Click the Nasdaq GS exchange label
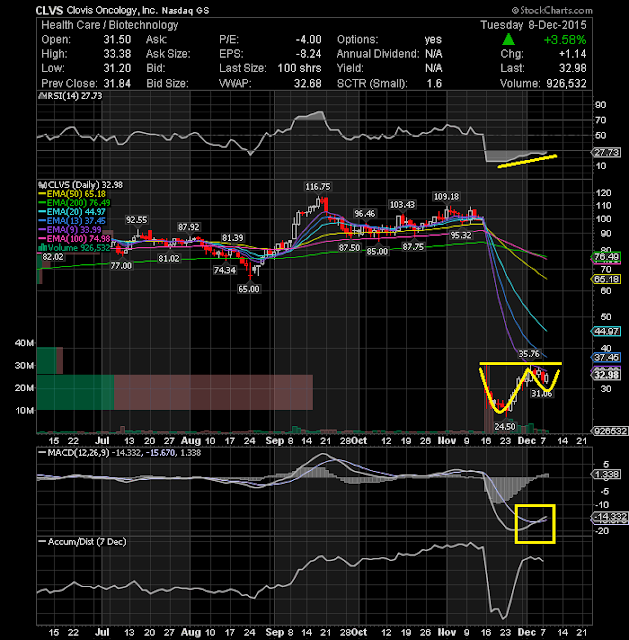The width and height of the screenshot is (629, 640). click(185, 11)
